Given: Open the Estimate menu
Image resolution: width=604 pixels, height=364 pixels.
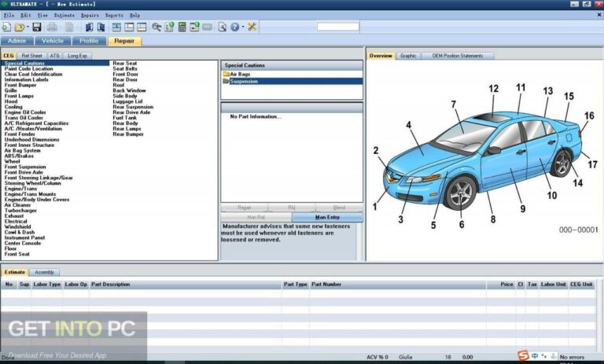Looking at the screenshot, I should tap(64, 16).
